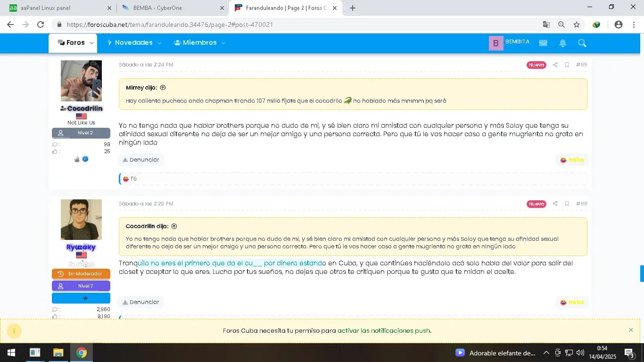Share post #66 via share icon
Viewport: 644px width, 362px height.
pyautogui.click(x=555, y=204)
